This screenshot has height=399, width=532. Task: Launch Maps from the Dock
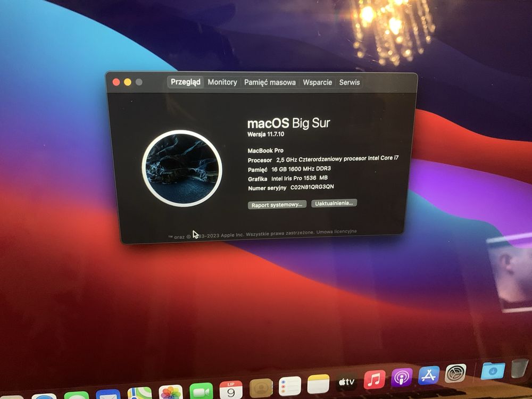[x=139, y=393]
